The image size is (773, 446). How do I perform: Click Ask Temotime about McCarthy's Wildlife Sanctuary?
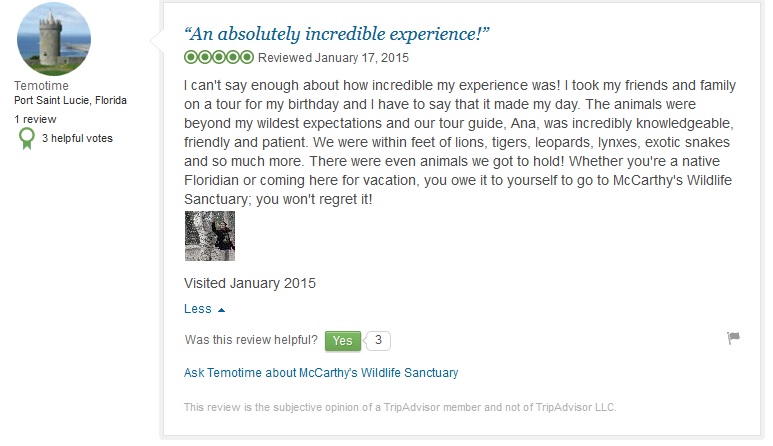[321, 373]
